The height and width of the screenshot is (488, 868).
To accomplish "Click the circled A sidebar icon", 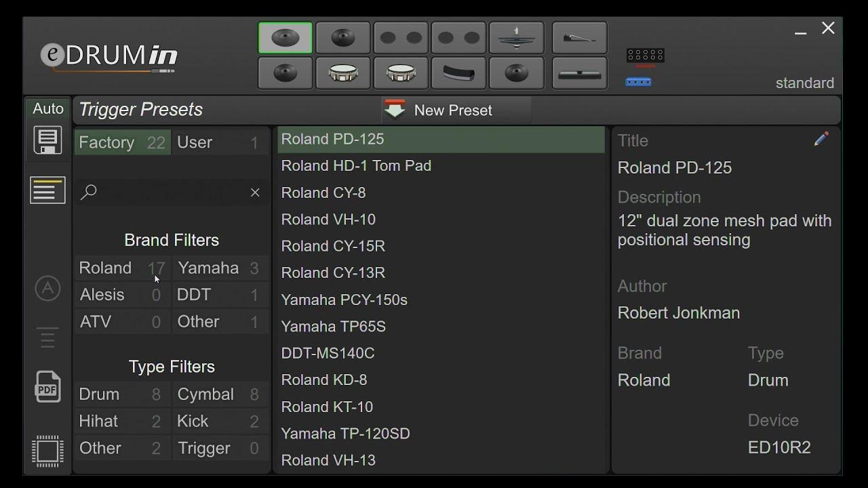I will click(47, 289).
